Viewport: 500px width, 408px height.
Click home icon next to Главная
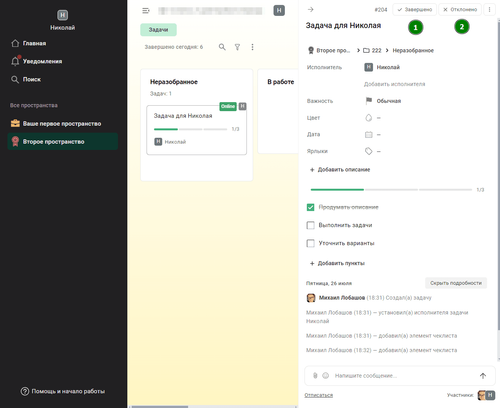coord(15,43)
